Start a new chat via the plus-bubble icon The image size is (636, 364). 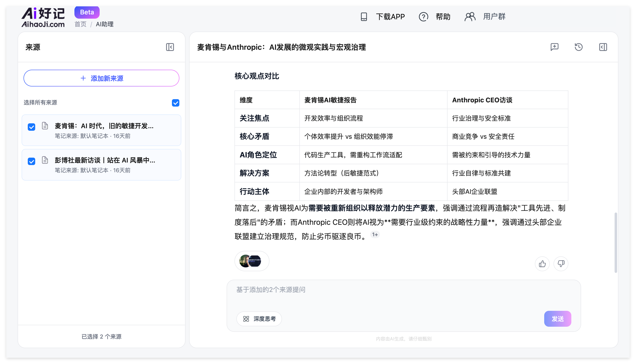(554, 47)
